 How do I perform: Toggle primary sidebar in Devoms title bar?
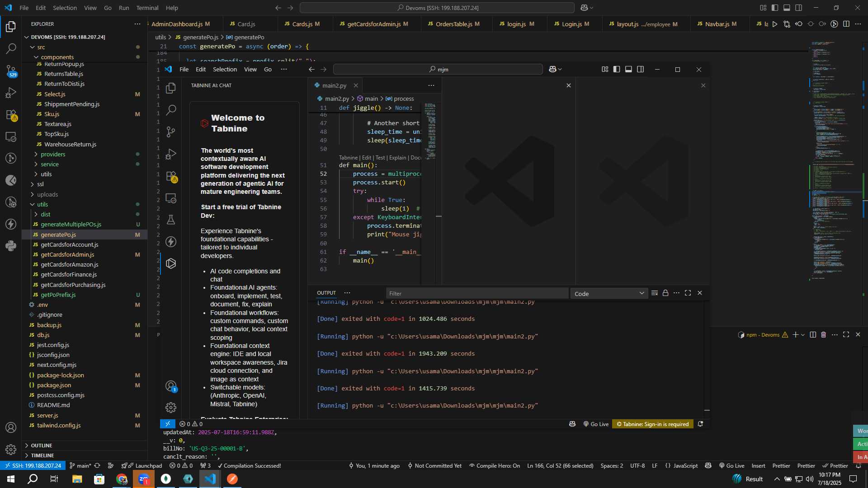point(775,8)
